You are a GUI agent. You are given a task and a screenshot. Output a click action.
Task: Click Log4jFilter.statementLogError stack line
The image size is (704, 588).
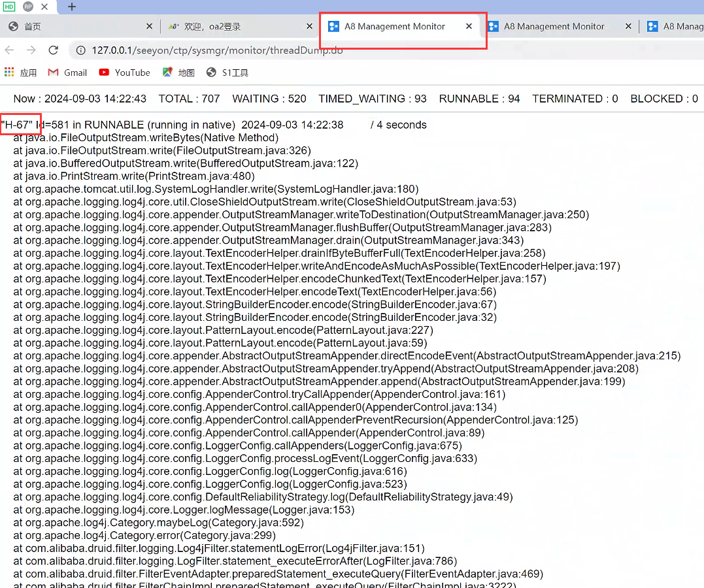[x=219, y=548]
